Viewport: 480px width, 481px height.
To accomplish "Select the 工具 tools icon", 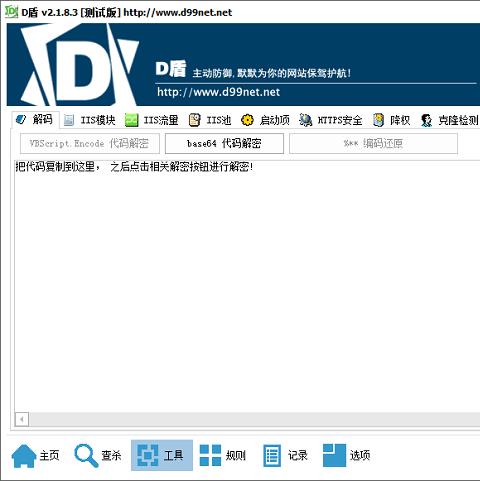I will coord(148,455).
